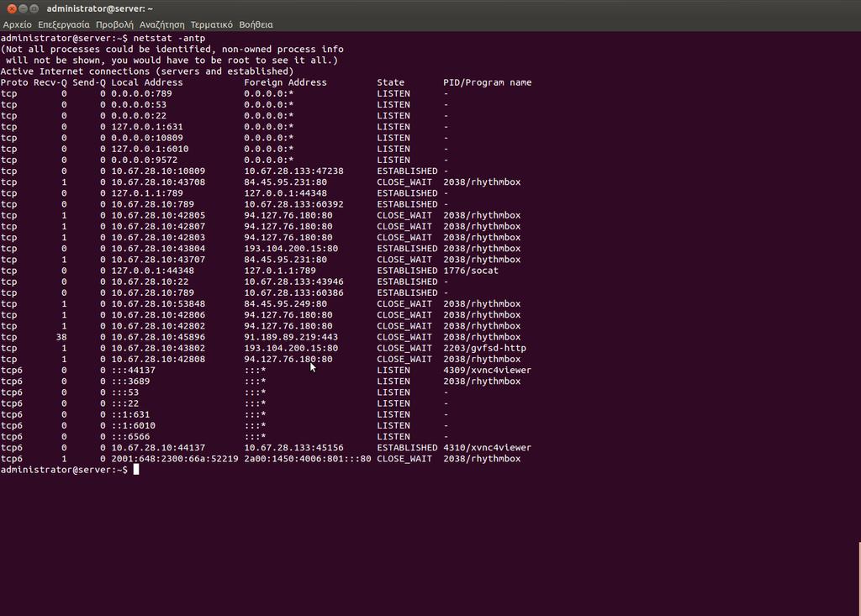Click foreign address 91.189.89.219:443
Image resolution: width=861 pixels, height=616 pixels.
(x=290, y=337)
